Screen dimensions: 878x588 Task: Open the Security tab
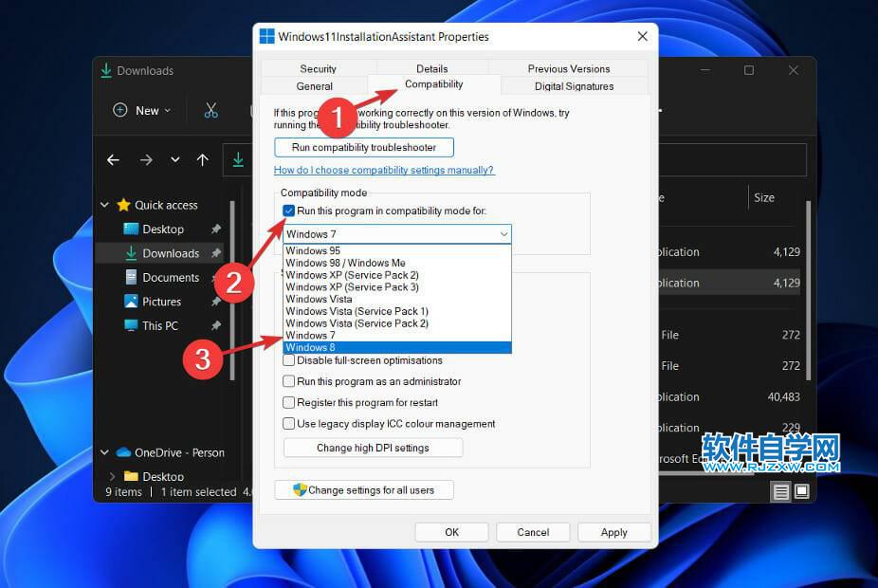(x=318, y=69)
